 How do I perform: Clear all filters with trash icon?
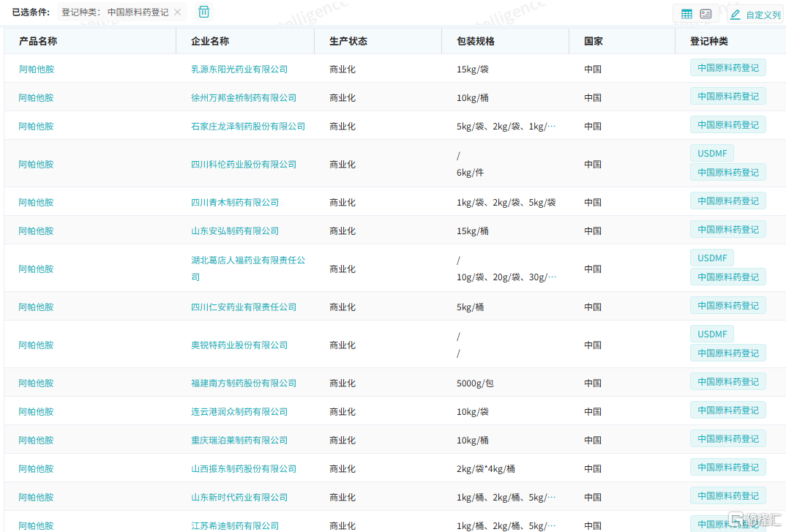[203, 12]
